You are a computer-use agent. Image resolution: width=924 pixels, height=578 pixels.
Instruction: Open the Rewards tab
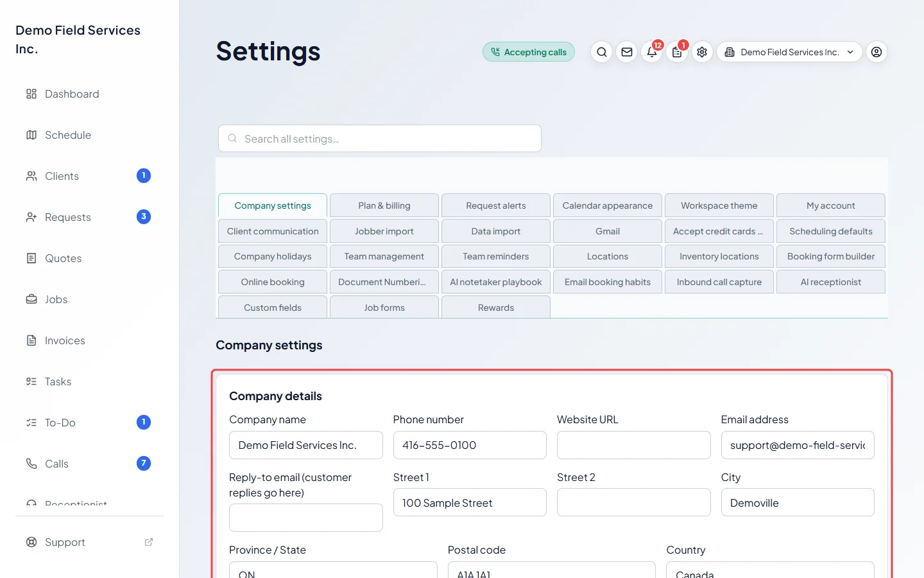tap(496, 307)
